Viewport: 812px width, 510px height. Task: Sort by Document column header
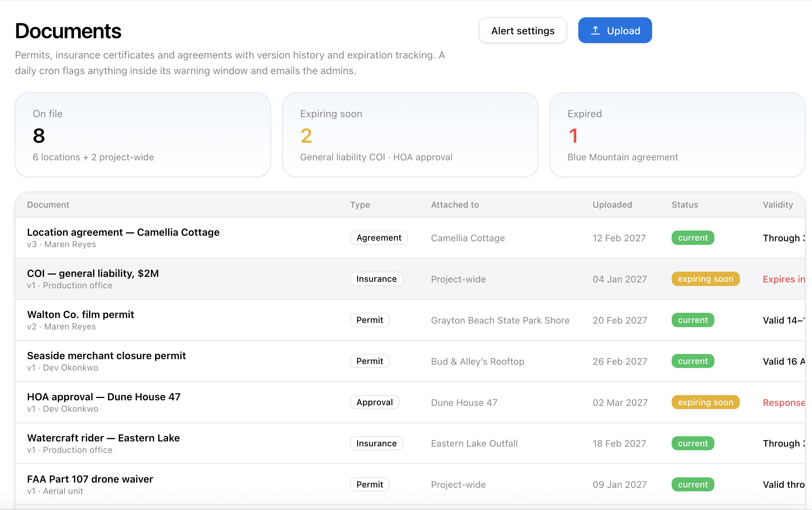click(x=48, y=205)
